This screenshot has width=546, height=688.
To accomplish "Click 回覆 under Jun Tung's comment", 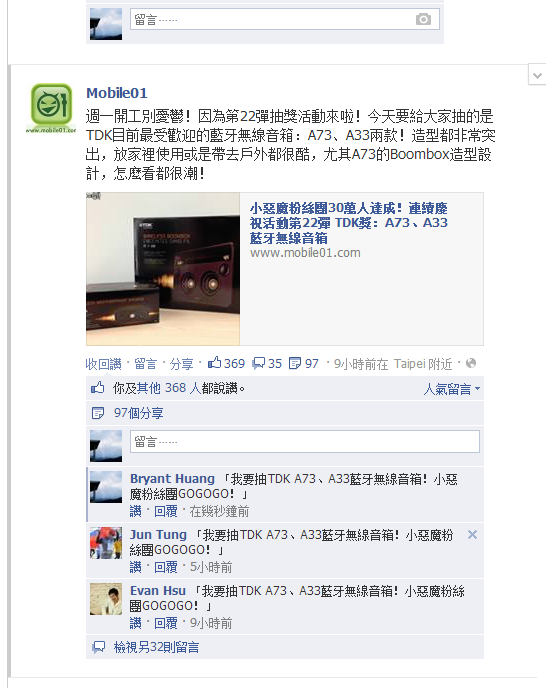I will (165, 567).
